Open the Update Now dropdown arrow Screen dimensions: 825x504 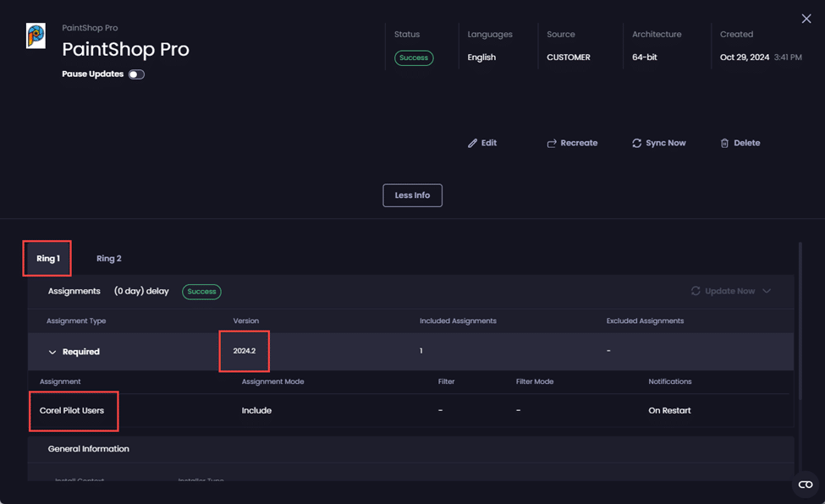767,291
